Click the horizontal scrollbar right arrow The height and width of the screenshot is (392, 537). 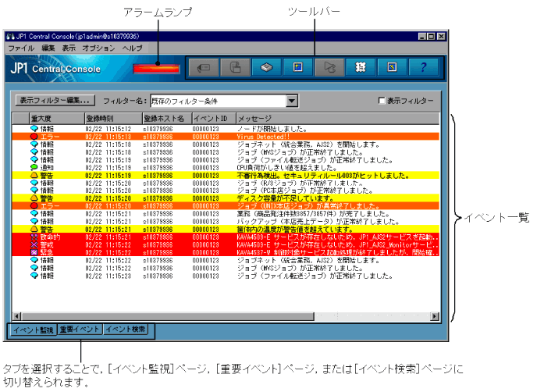click(x=434, y=317)
